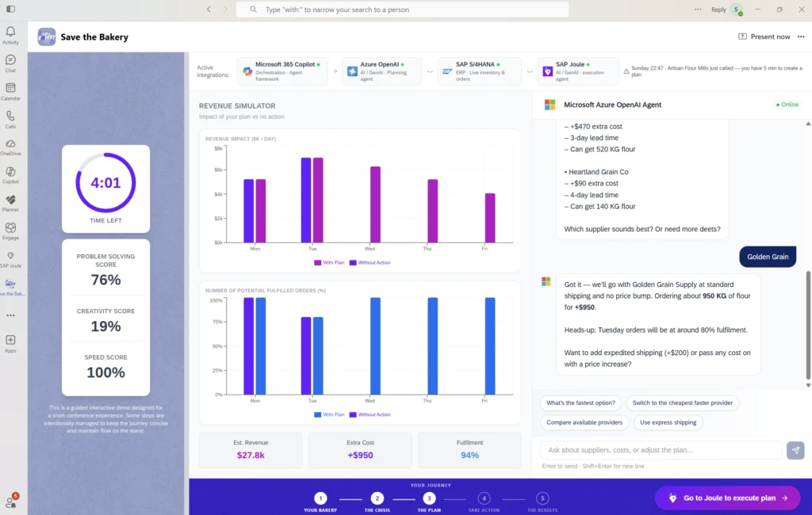Click the SAP S/4HANA integration icon
Screen dimensions: 812x515
pos(447,71)
